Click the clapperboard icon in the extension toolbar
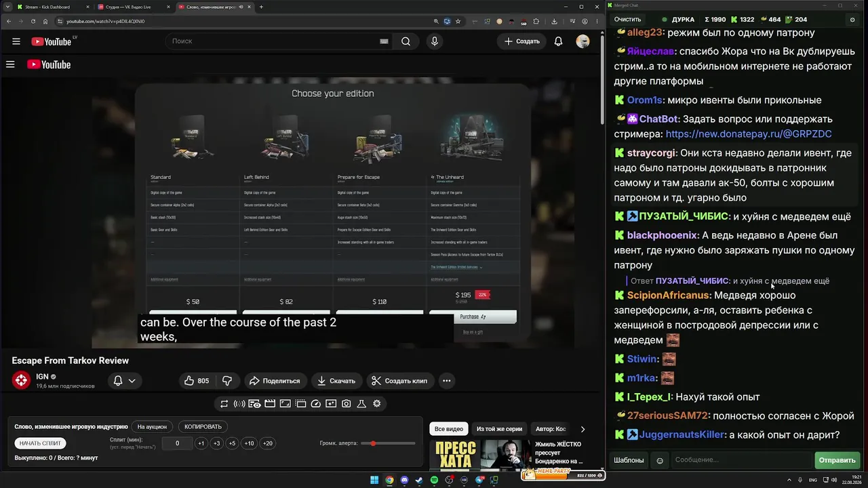868x488 pixels. [270, 404]
